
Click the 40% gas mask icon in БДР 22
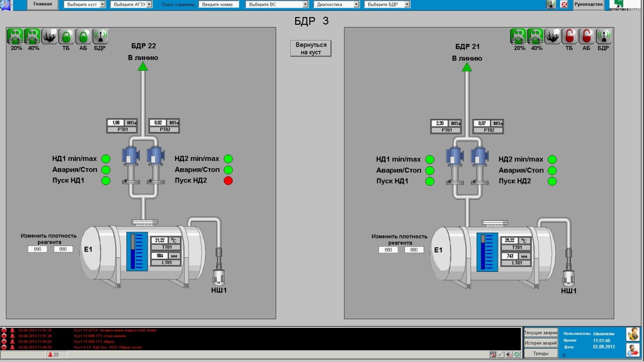click(33, 36)
